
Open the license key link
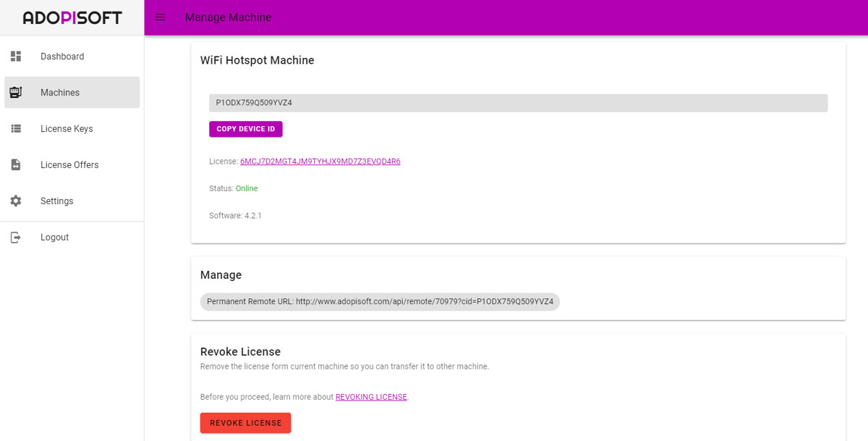coord(319,161)
